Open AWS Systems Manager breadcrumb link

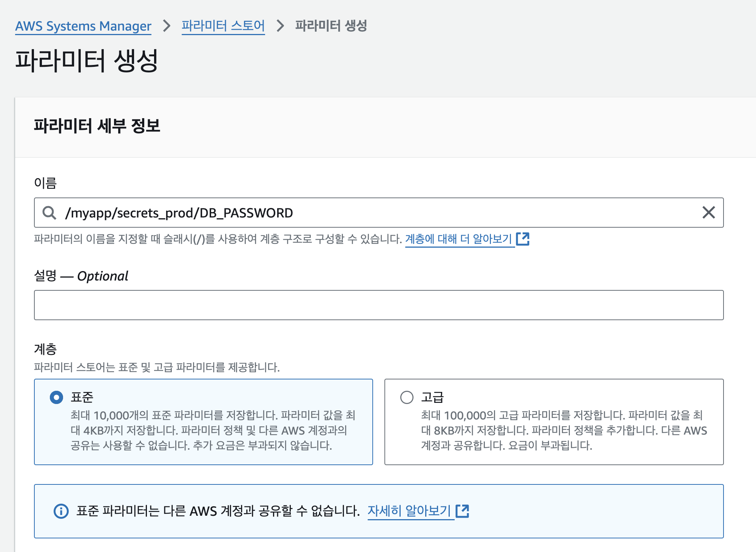tap(83, 26)
